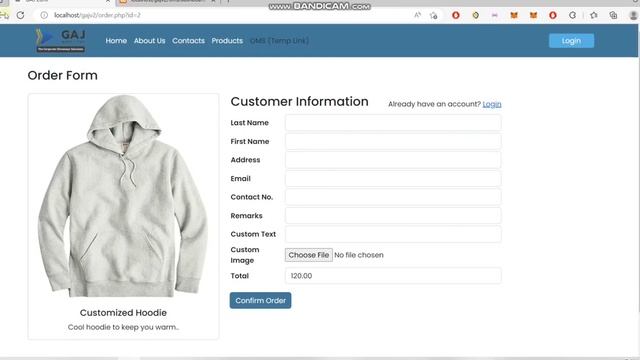View site information icon in address bar
The width and height of the screenshot is (640, 360).
(x=44, y=15)
